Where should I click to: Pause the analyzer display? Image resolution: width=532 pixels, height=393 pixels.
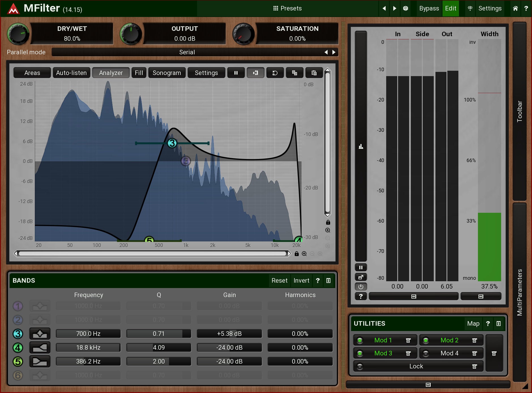[x=236, y=73]
